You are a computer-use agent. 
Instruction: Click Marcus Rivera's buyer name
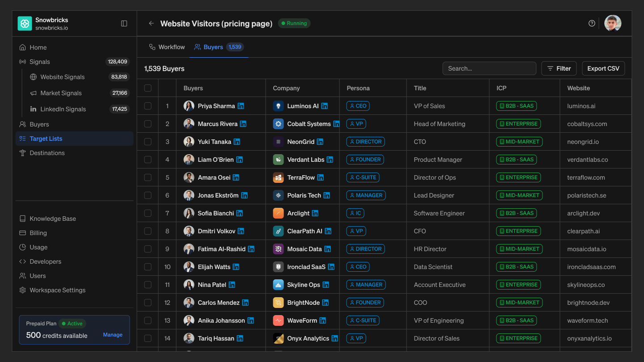(217, 124)
